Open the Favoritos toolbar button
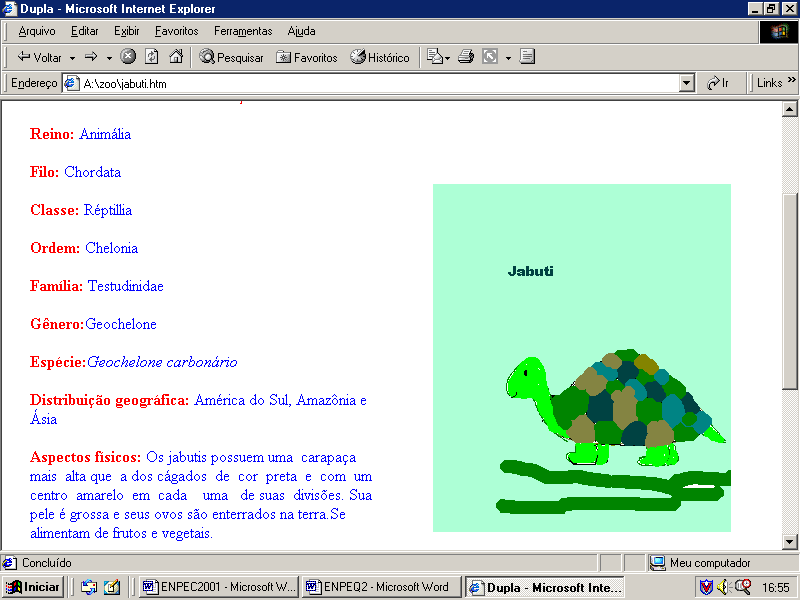The image size is (800, 600). tap(307, 57)
